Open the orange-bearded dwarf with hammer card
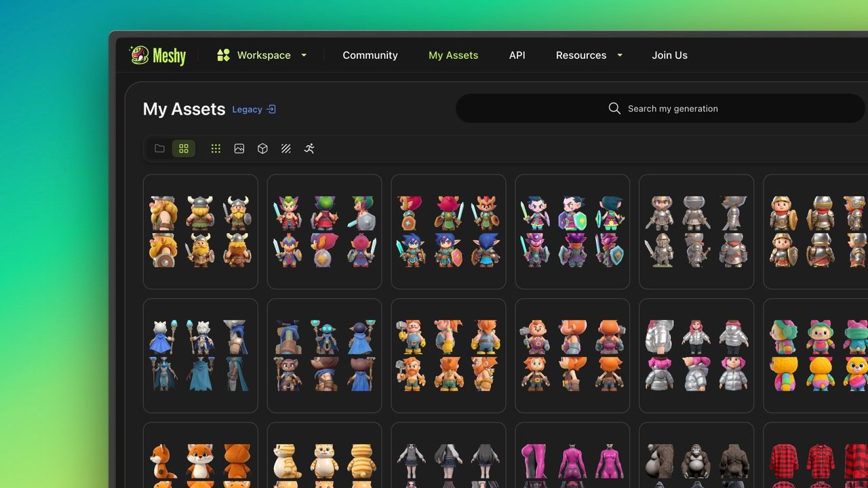The width and height of the screenshot is (868, 488). pyautogui.click(x=449, y=356)
